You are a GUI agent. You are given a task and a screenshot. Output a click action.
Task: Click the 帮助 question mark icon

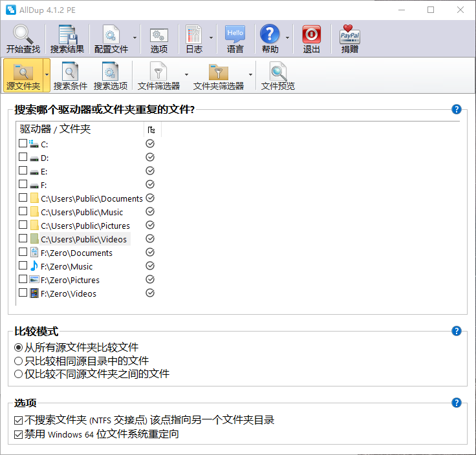tap(270, 35)
